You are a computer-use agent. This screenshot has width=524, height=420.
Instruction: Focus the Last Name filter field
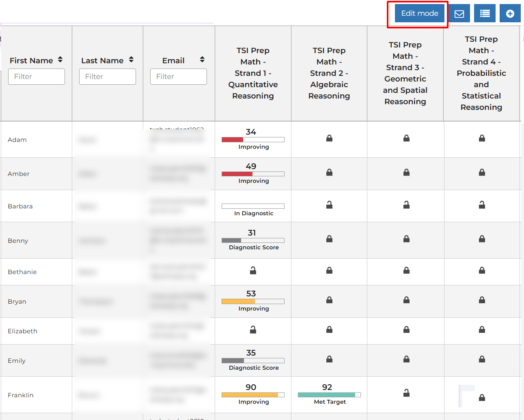(108, 77)
